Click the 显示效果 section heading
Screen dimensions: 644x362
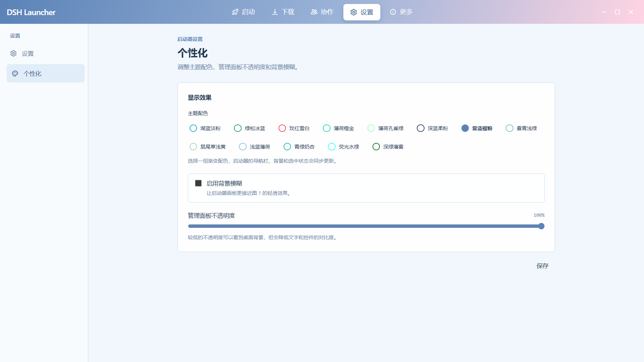[200, 98]
